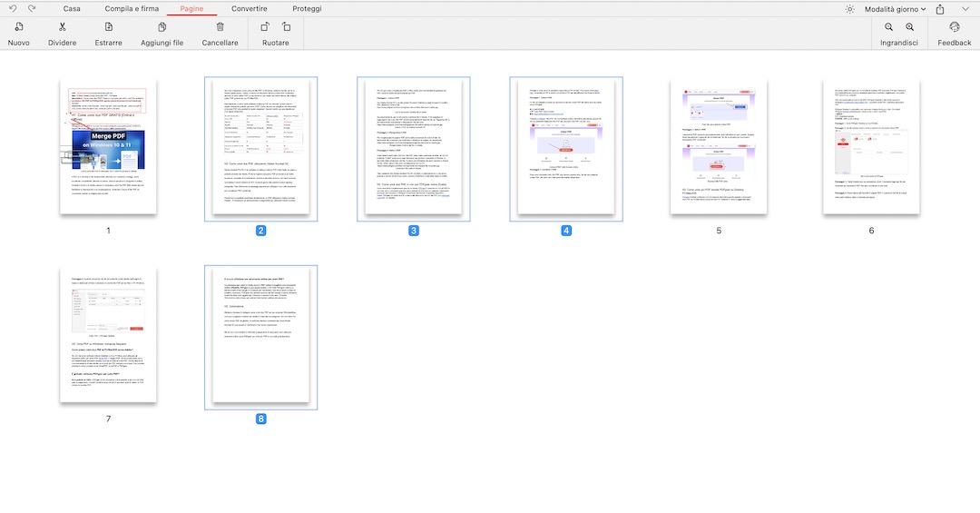Click the redo arrow icon
The width and height of the screenshot is (980, 513).
[x=32, y=9]
